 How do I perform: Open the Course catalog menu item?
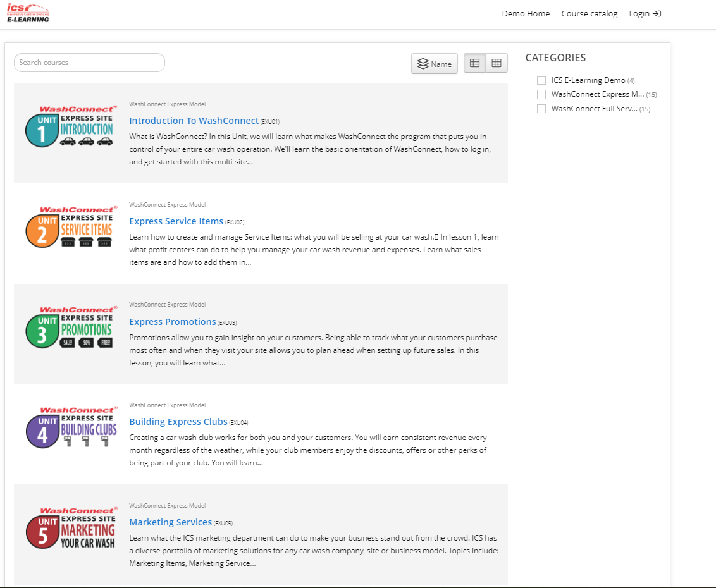coord(589,14)
